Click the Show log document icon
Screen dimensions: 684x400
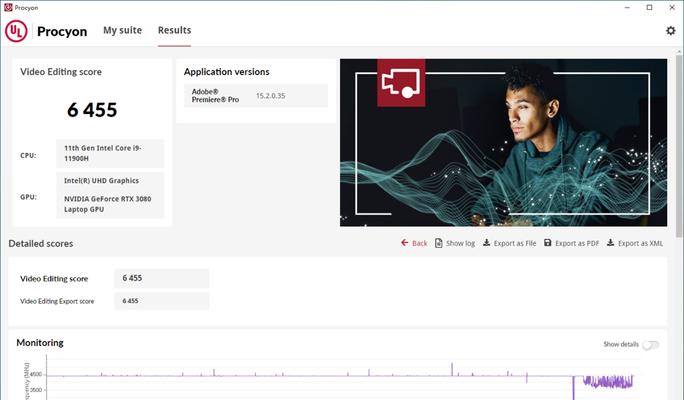[438, 243]
